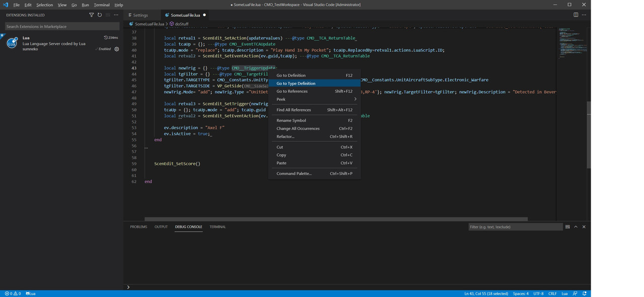Viewport: 644px width, 297px height.
Task: Expand the Peek submenu
Action: pyautogui.click(x=314, y=99)
